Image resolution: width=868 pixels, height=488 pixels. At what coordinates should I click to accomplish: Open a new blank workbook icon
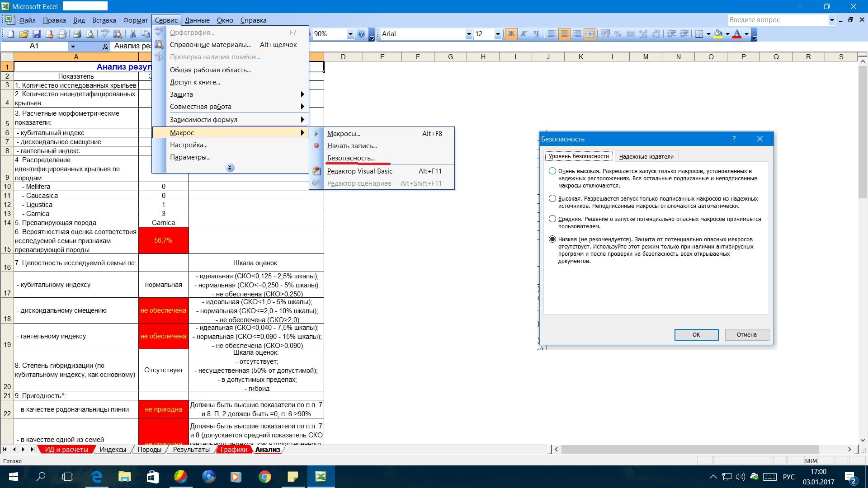[11, 34]
